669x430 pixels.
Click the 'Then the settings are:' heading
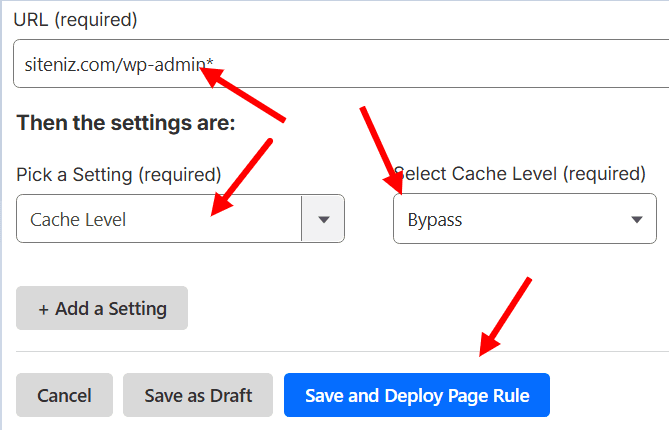tap(126, 123)
